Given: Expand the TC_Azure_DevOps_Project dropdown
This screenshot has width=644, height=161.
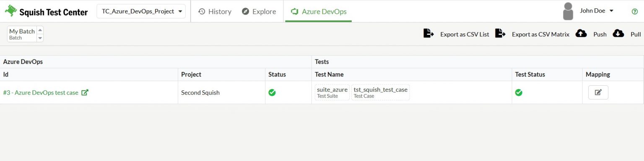Looking at the screenshot, I should click(x=141, y=11).
